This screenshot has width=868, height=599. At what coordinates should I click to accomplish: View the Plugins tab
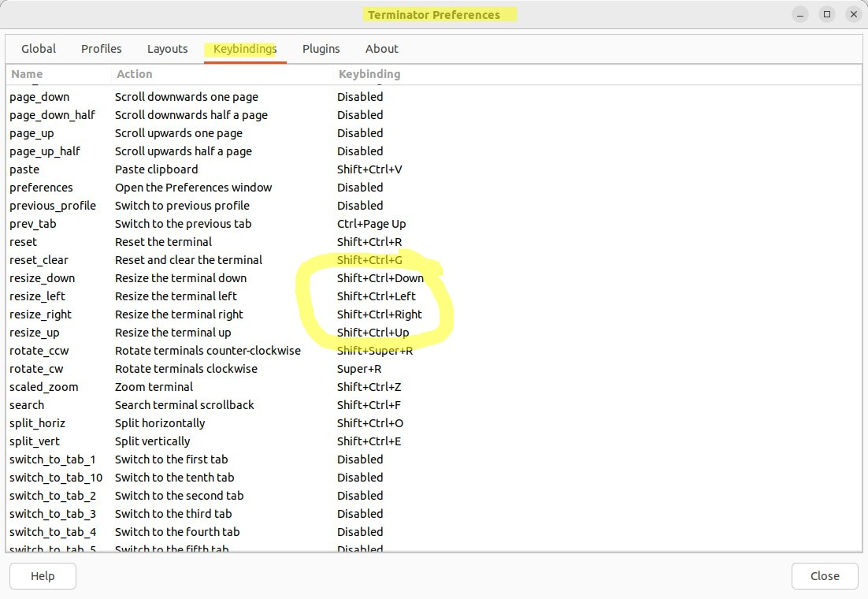(321, 49)
